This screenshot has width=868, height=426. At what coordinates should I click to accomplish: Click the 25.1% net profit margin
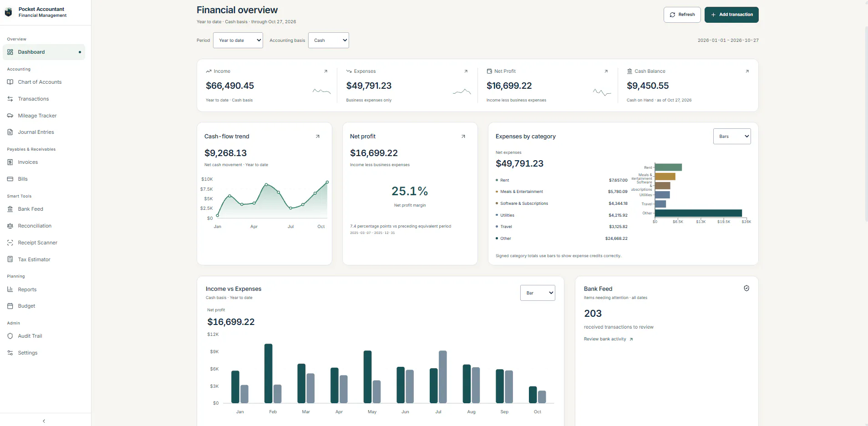point(410,191)
